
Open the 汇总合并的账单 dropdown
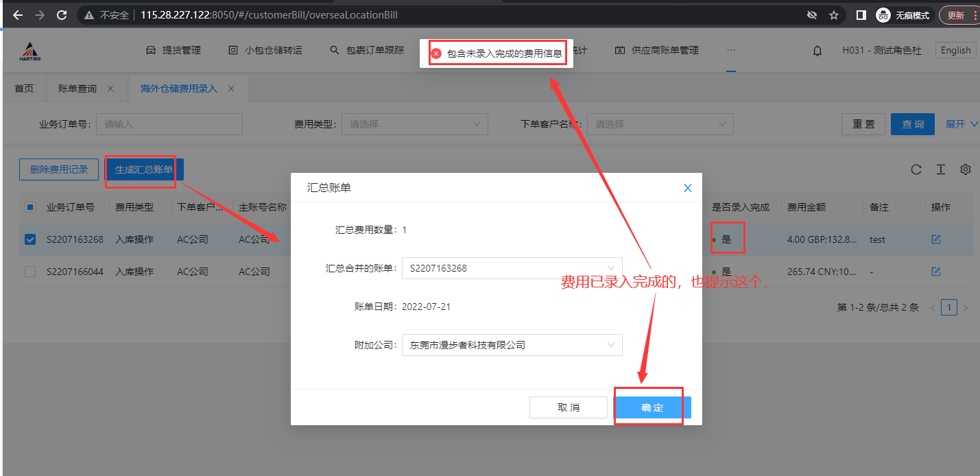(x=512, y=268)
